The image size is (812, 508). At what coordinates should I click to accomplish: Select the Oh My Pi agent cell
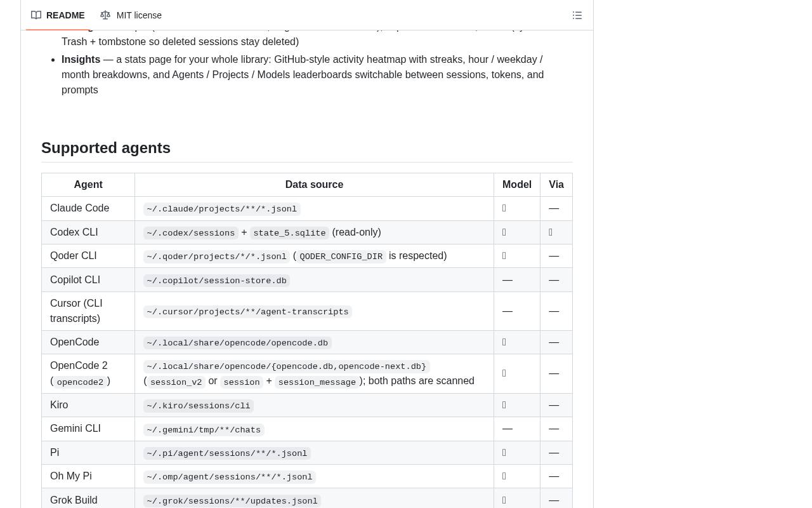pyautogui.click(x=88, y=476)
